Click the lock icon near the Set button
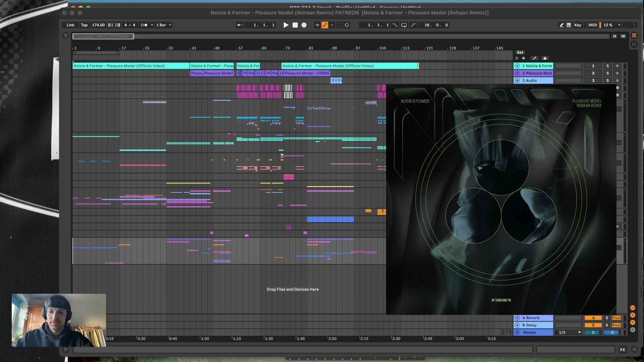The height and width of the screenshot is (362, 644). click(545, 58)
